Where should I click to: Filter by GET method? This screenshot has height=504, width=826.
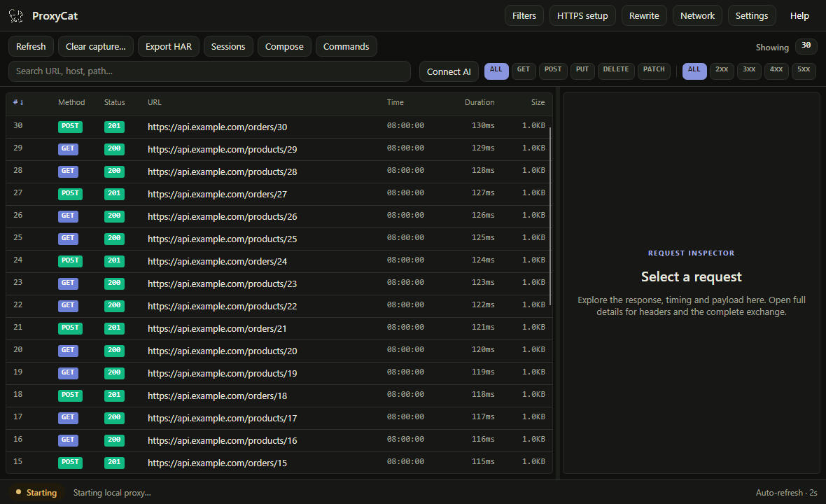click(x=524, y=71)
